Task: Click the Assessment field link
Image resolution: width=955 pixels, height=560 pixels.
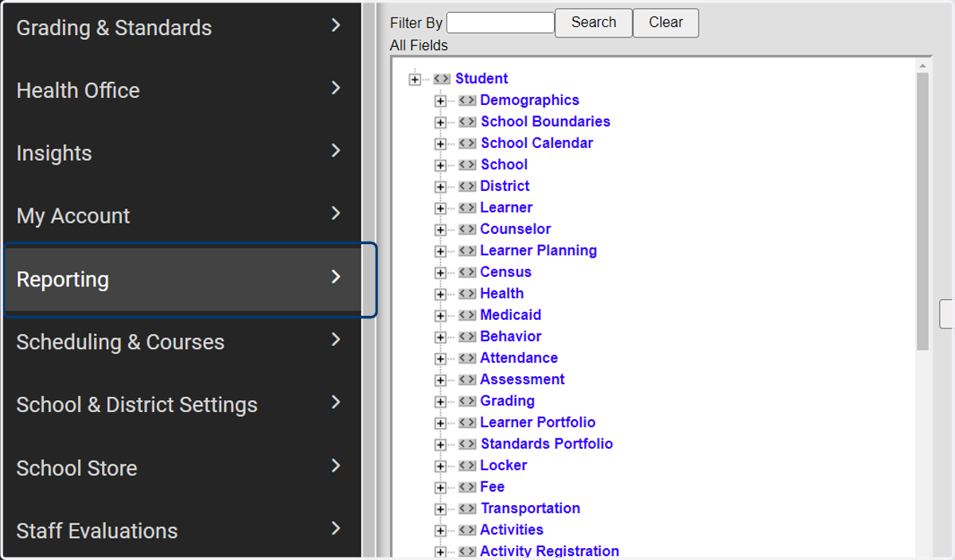Action: pyautogui.click(x=522, y=379)
